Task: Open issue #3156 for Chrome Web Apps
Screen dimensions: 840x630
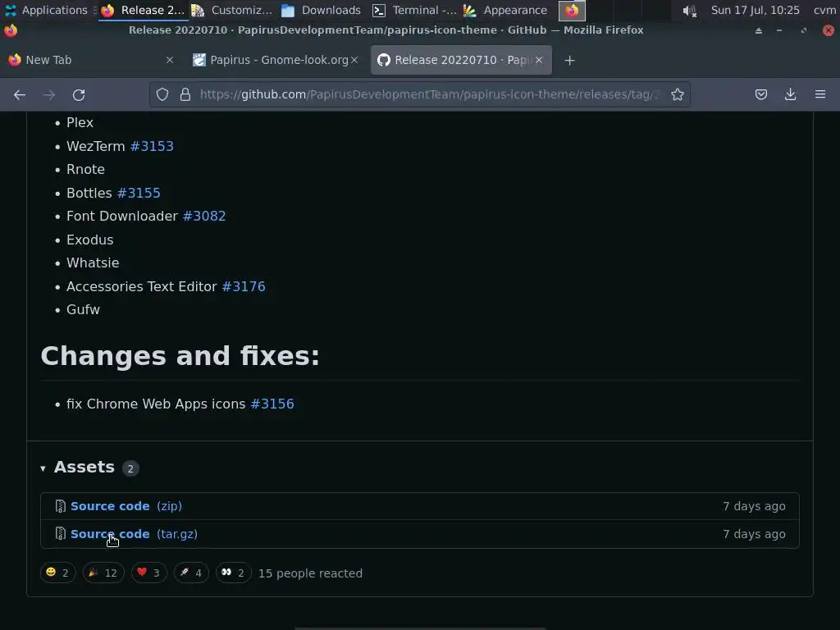Action: click(272, 404)
